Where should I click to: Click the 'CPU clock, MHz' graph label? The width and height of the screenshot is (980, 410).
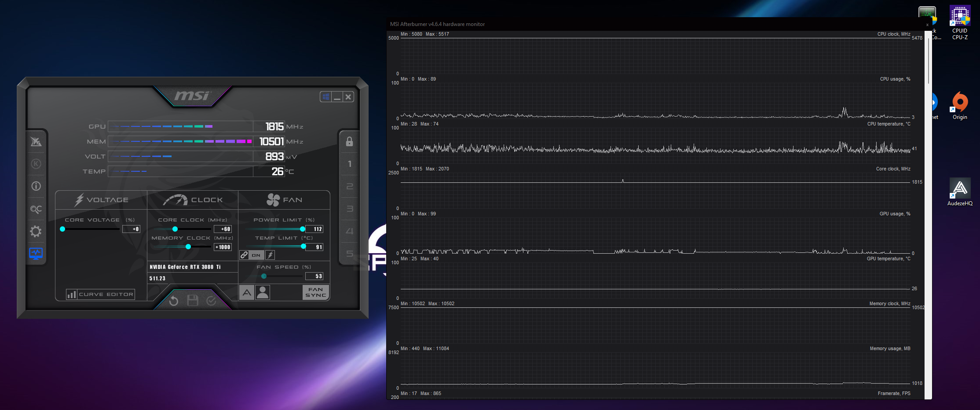pyautogui.click(x=894, y=34)
